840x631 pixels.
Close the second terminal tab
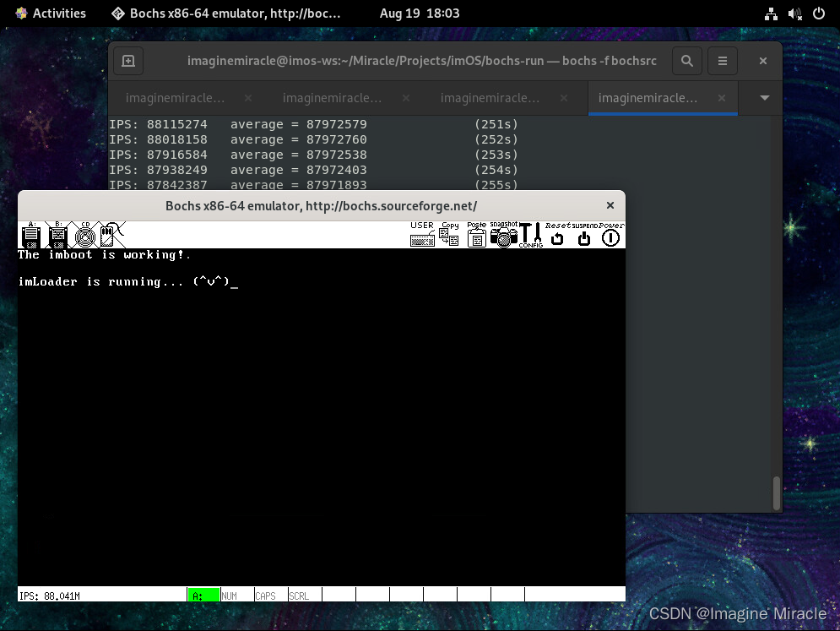click(406, 98)
